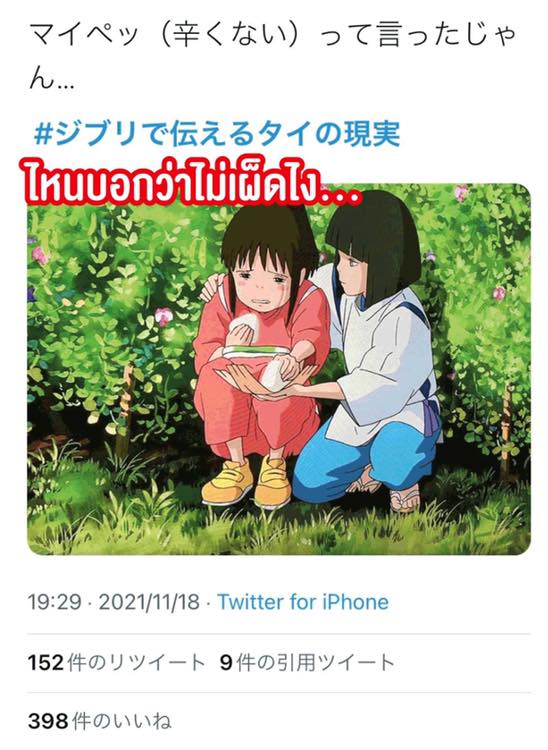Click the girl's yellow shoes

[x=247, y=482]
